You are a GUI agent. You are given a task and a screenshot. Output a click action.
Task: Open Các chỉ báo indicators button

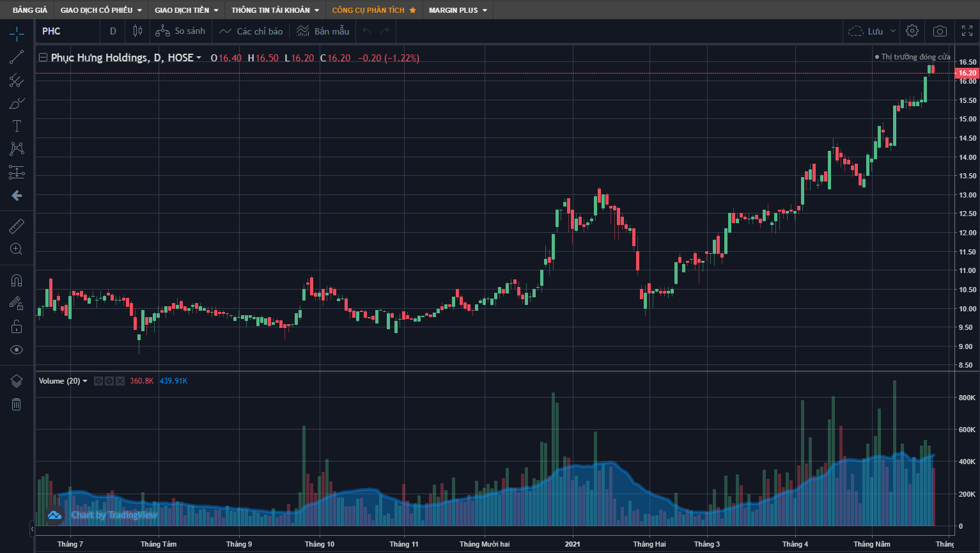[x=251, y=31]
